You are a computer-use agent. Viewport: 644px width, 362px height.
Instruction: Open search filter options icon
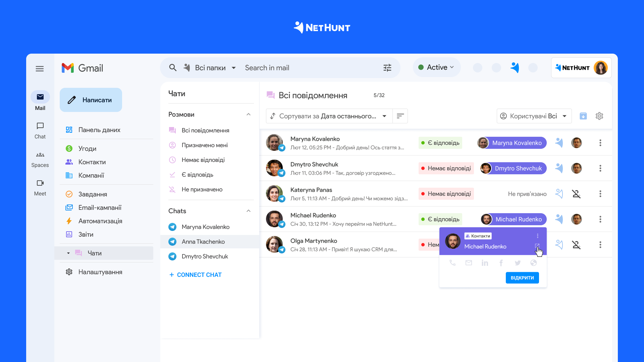point(387,68)
